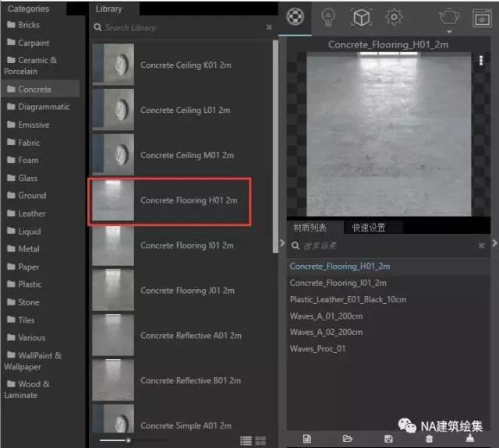Switch to the 快速设置 tab
499x448 pixels.
(368, 228)
